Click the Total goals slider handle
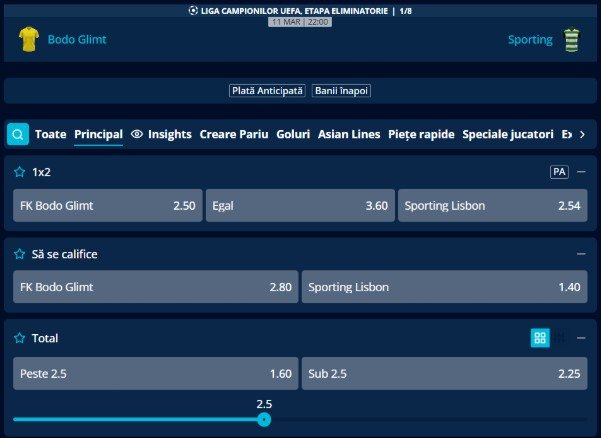The height and width of the screenshot is (438, 601). click(x=264, y=419)
